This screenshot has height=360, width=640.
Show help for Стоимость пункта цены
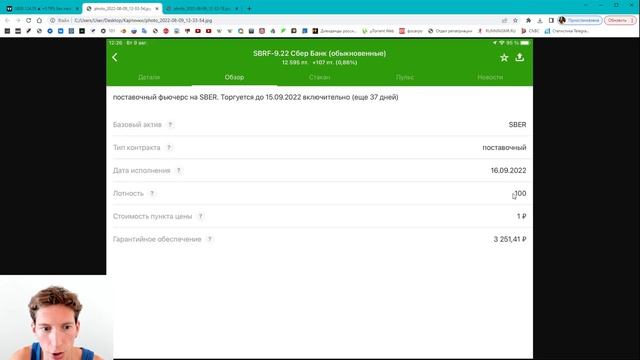[200, 216]
